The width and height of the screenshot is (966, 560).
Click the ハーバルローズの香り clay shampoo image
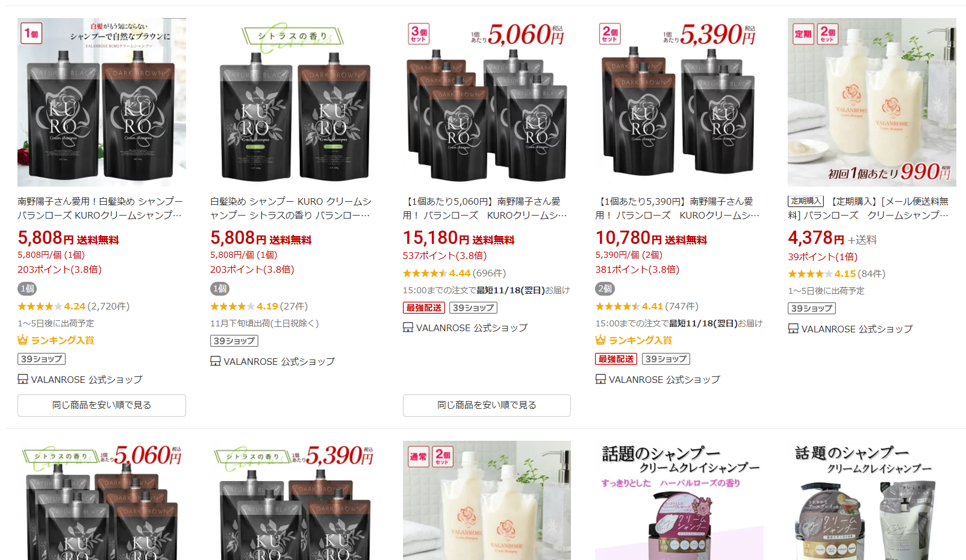(x=679, y=500)
